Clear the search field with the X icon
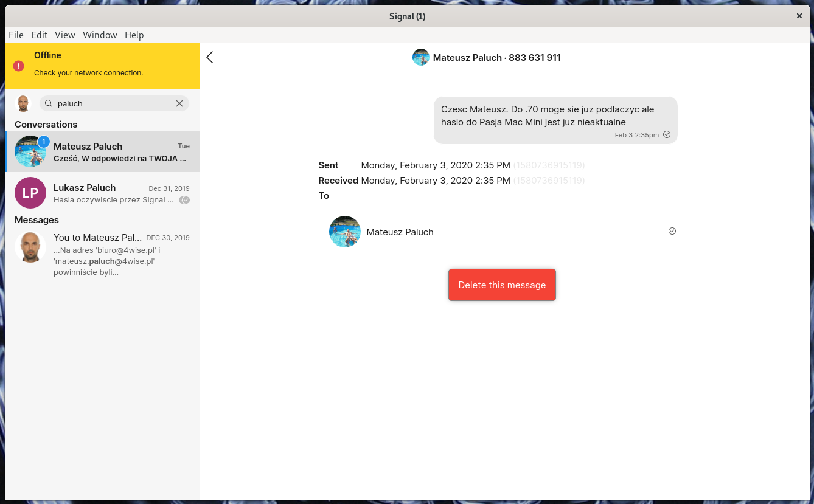814x504 pixels. tap(179, 103)
